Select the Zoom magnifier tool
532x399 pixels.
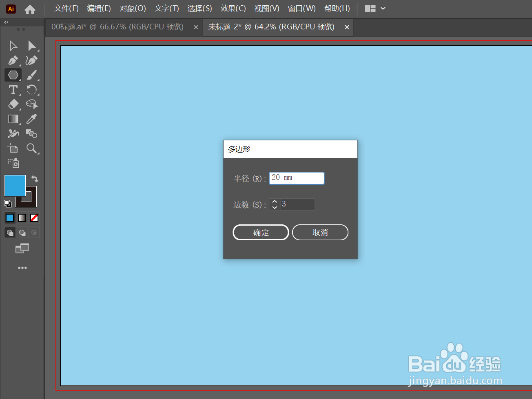click(32, 148)
